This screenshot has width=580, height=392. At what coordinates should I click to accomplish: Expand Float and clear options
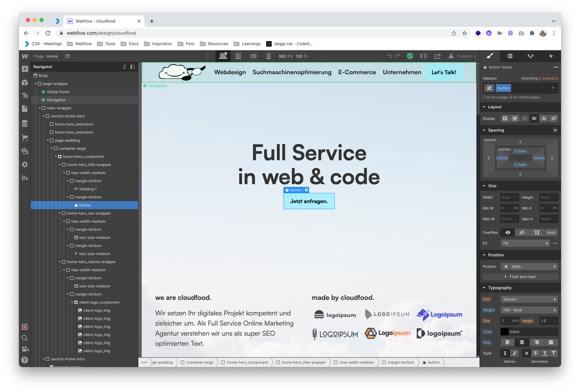[521, 277]
